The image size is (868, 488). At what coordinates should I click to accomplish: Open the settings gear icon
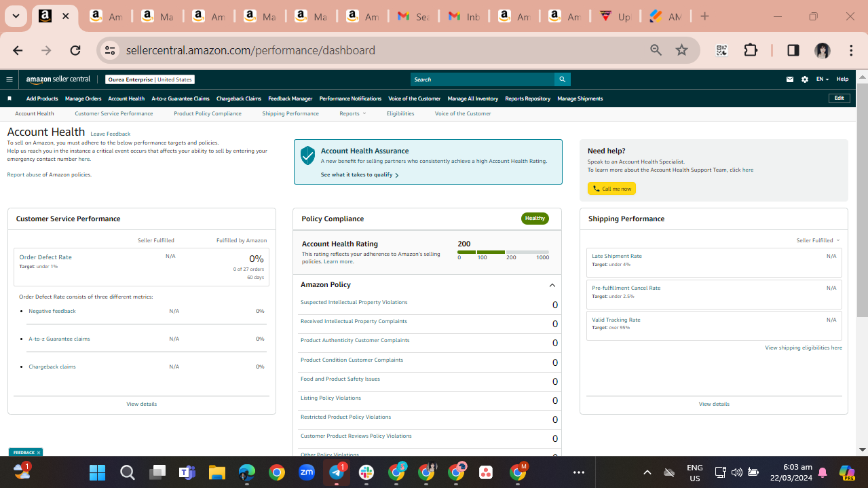(x=805, y=79)
